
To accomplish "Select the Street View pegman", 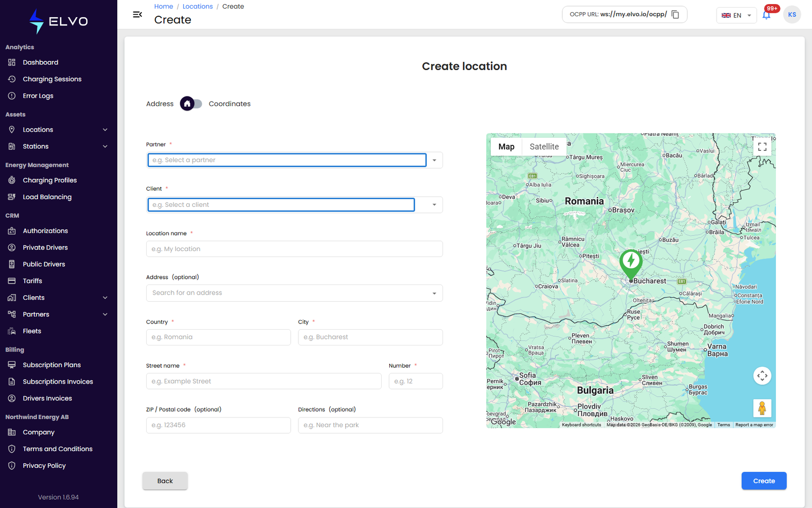I will (x=762, y=408).
